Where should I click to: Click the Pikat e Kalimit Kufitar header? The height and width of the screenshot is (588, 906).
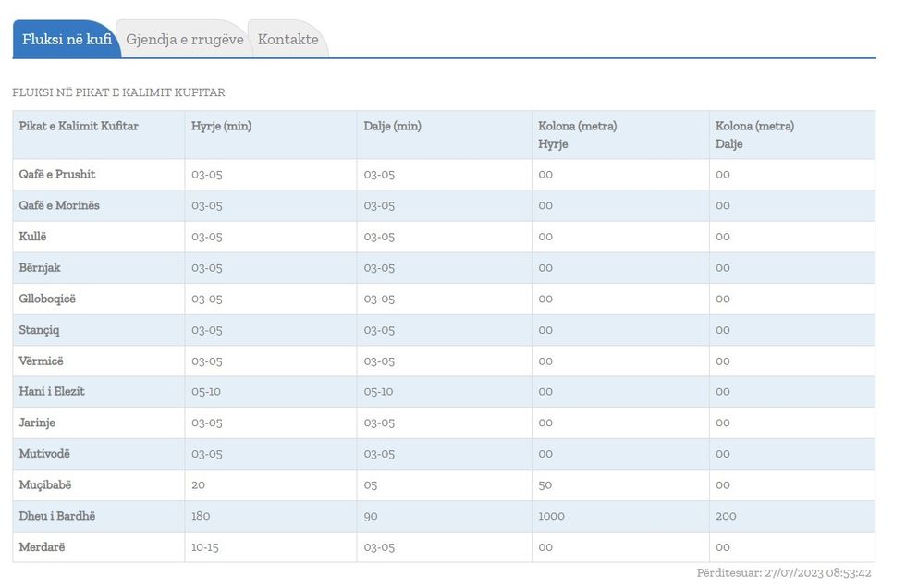tap(79, 126)
